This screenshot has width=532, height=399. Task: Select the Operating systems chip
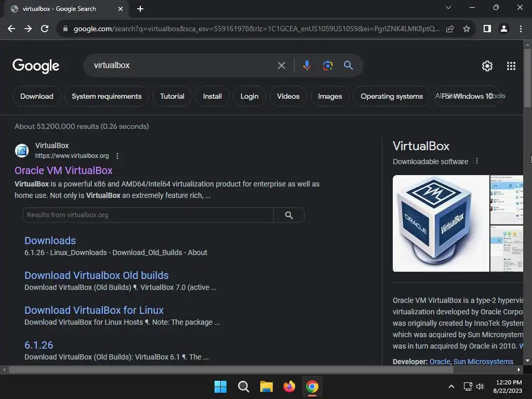coord(392,96)
